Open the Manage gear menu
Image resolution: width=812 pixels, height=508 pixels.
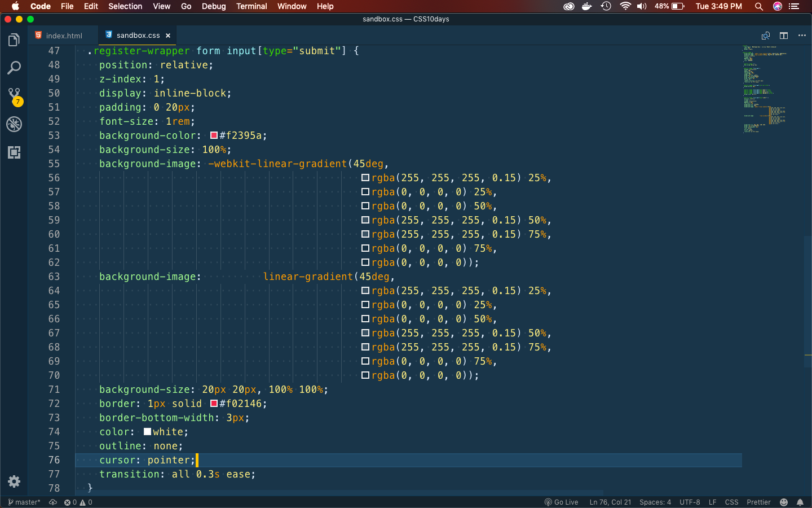click(14, 481)
